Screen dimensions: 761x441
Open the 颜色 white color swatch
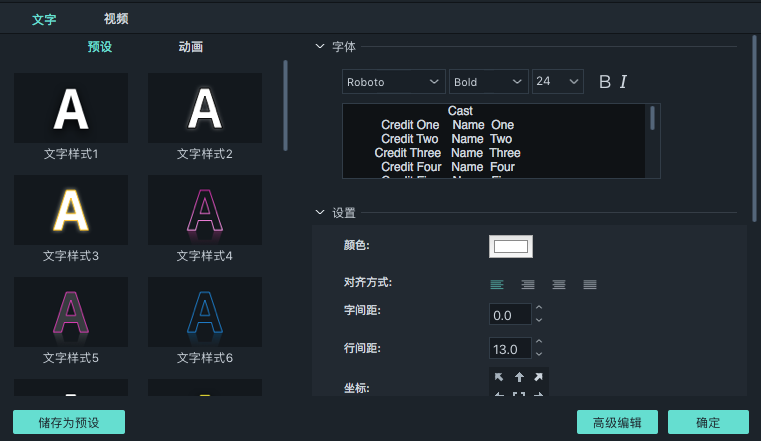point(511,246)
